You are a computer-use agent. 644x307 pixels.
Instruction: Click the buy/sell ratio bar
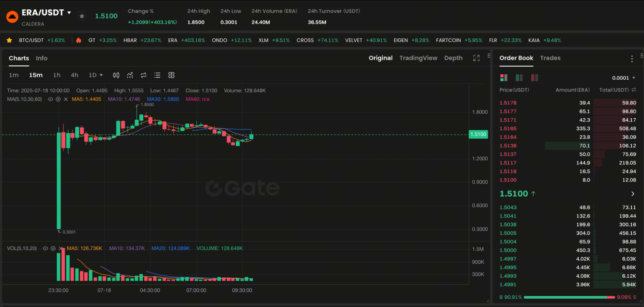(x=569, y=297)
